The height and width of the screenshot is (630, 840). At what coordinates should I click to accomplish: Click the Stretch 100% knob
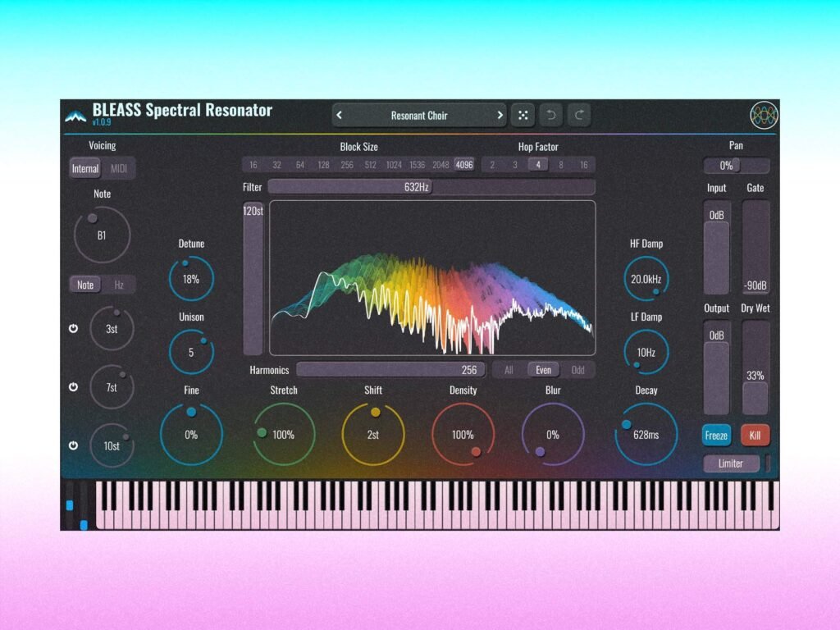(x=283, y=435)
